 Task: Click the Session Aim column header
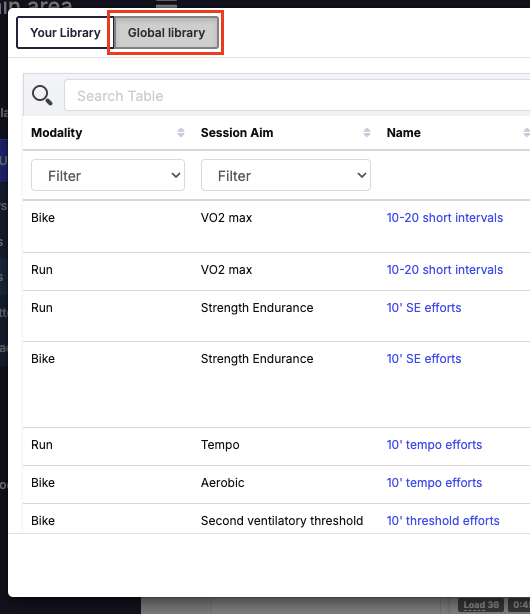click(x=237, y=133)
